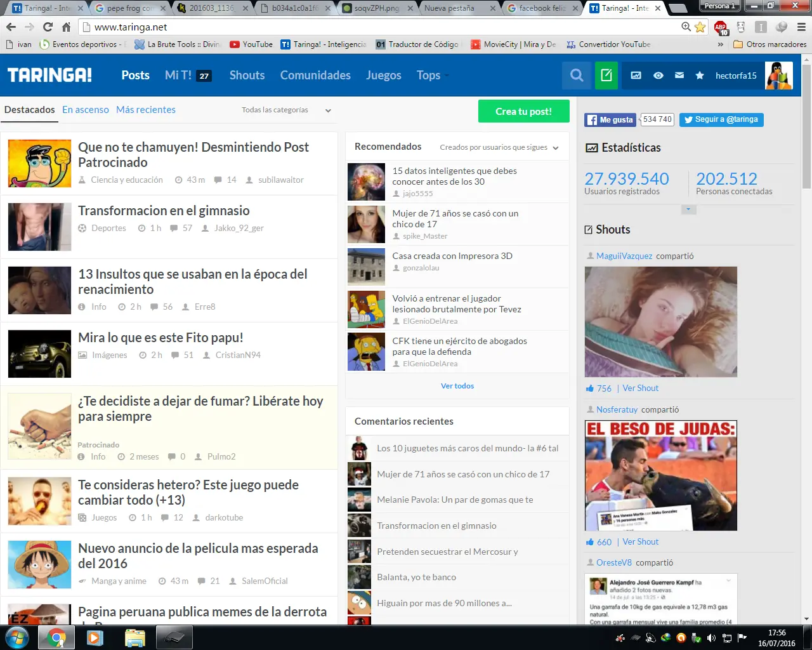Open the Creados por usuarios que sigues dropdown
This screenshot has height=650, width=812.
(499, 147)
